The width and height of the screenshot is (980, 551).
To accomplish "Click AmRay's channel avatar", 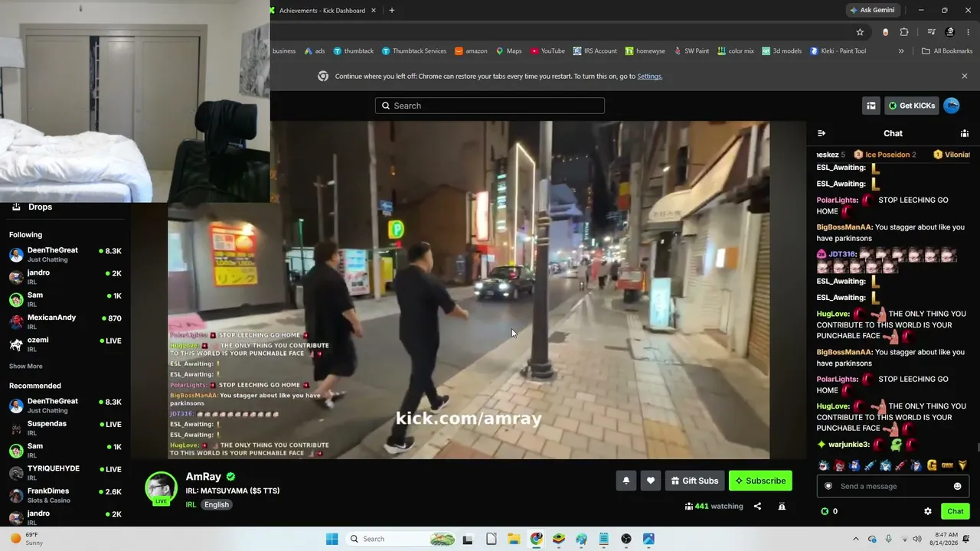I will point(161,488).
